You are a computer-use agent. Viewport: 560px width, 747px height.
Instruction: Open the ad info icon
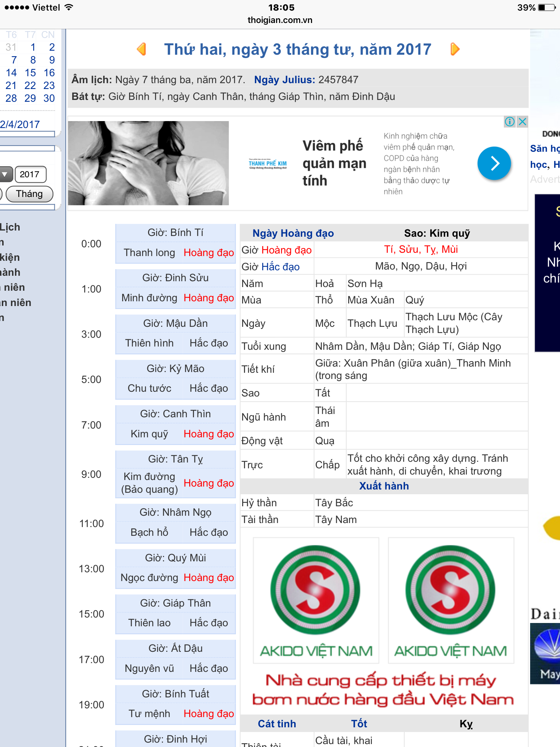click(509, 121)
